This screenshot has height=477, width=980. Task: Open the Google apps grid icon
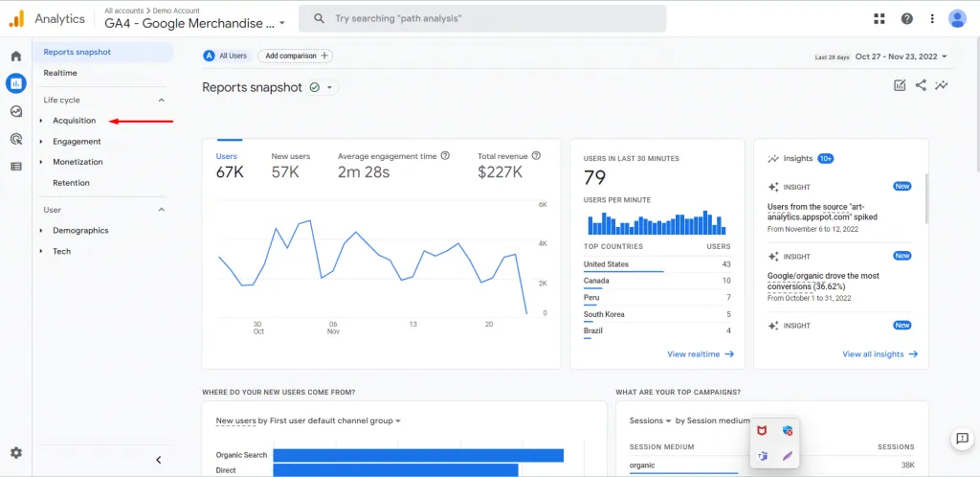pos(880,19)
